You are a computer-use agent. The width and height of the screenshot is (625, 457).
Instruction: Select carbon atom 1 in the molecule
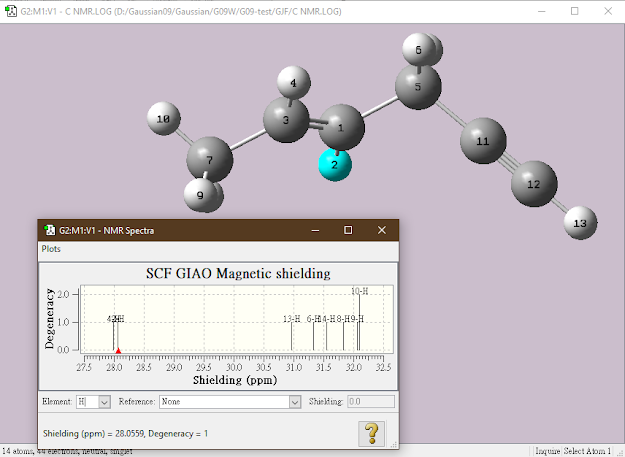click(x=341, y=127)
